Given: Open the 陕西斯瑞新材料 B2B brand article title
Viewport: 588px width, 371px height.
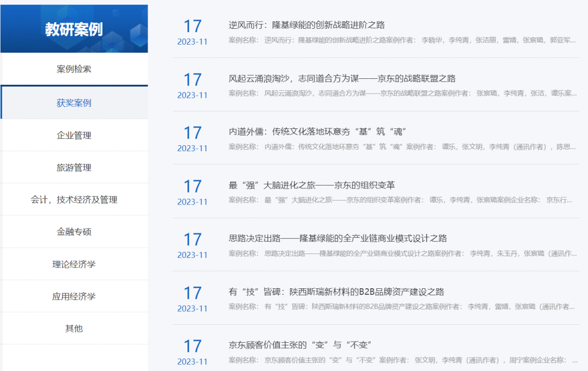Looking at the screenshot, I should pos(336,292).
